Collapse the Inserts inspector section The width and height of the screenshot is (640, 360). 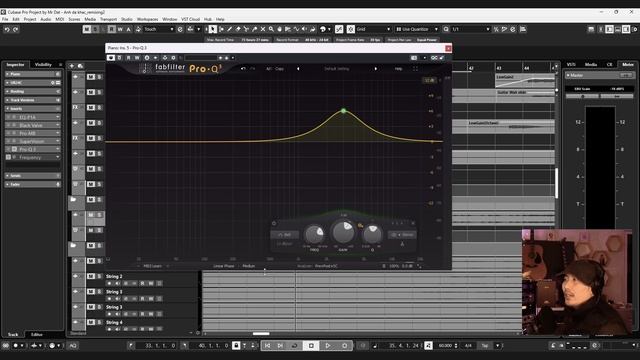click(x=33, y=109)
